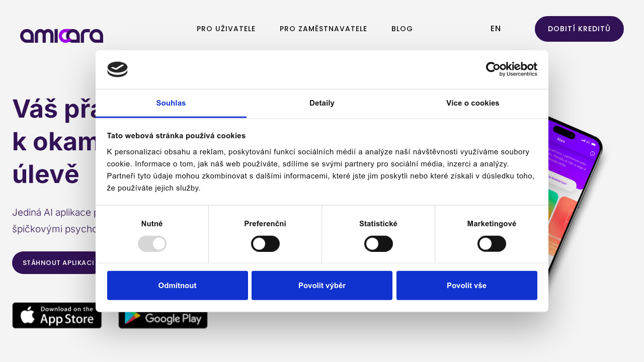Click the black checkmark consent icon
The image size is (644, 362).
tap(117, 69)
